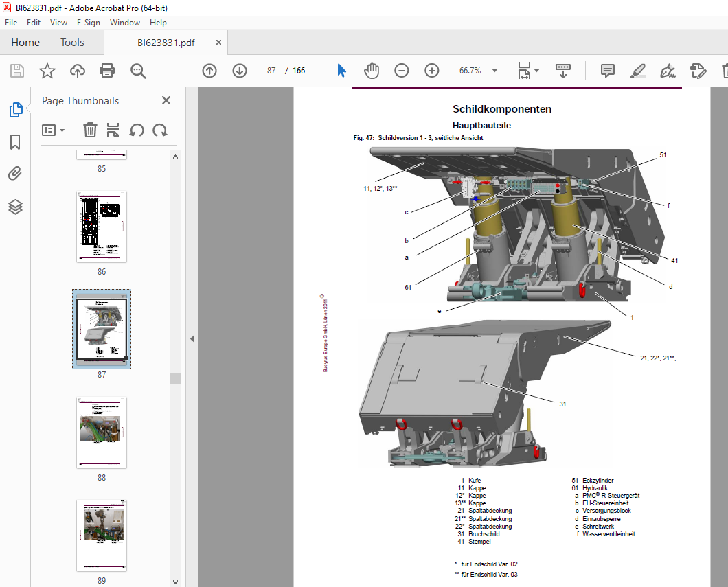728x587 pixels.
Task: Select page 88 thumbnail
Action: 102,432
